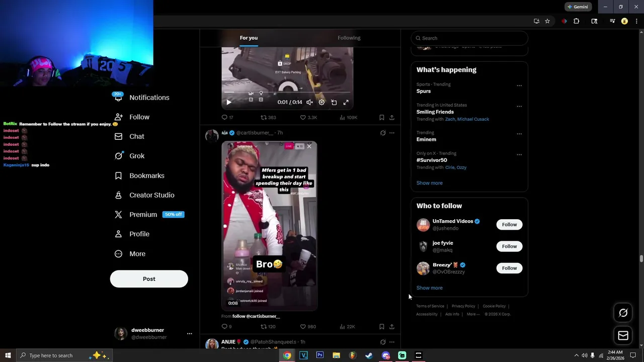Open Bookmarks in the sidebar

coord(139,175)
